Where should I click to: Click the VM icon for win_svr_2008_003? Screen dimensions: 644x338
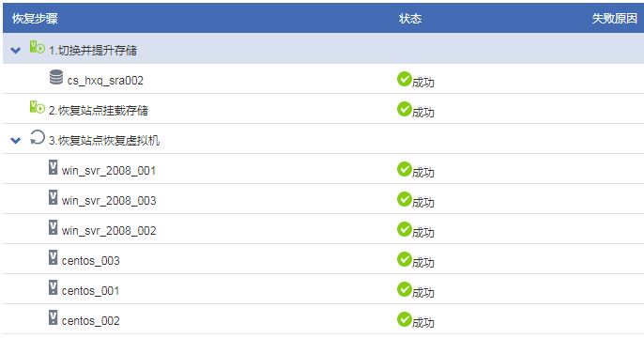(x=53, y=197)
